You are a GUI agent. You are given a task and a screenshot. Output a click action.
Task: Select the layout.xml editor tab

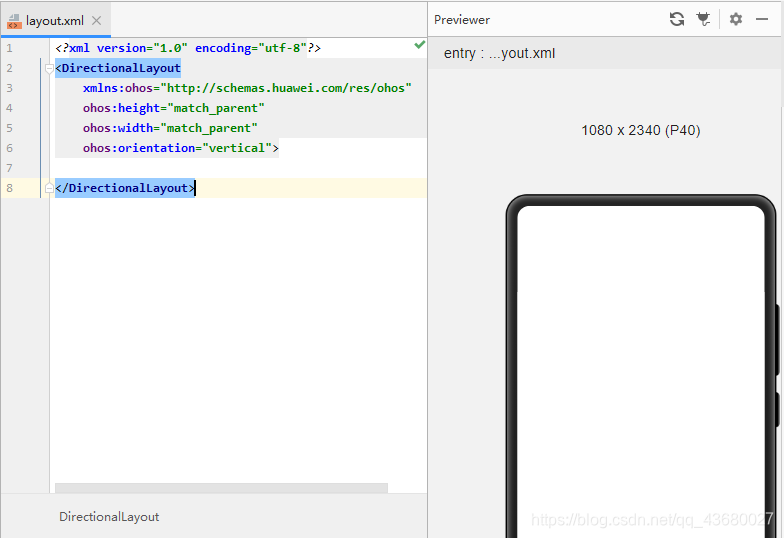coord(56,20)
